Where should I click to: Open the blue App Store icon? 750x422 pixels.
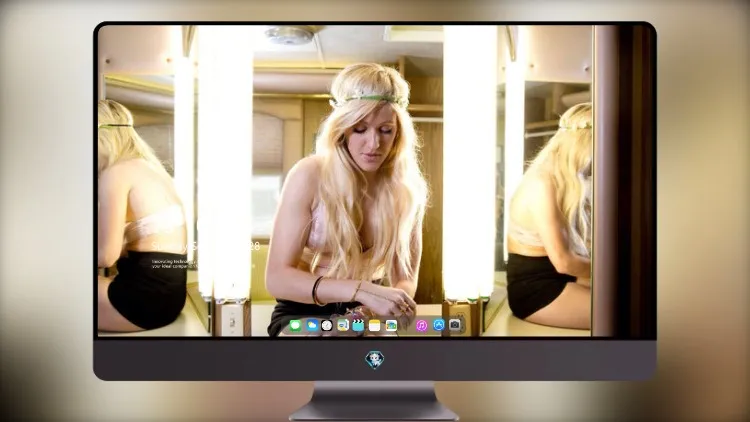click(x=439, y=325)
